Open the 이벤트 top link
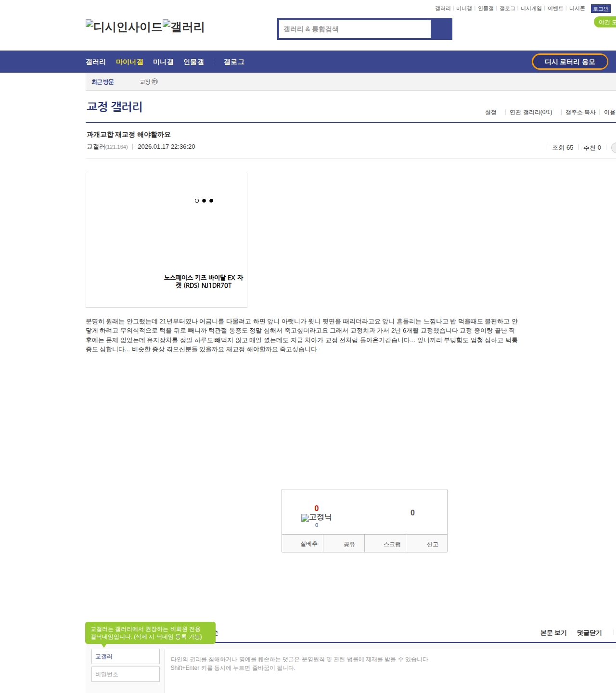The width and height of the screenshot is (616, 693). coord(555,9)
